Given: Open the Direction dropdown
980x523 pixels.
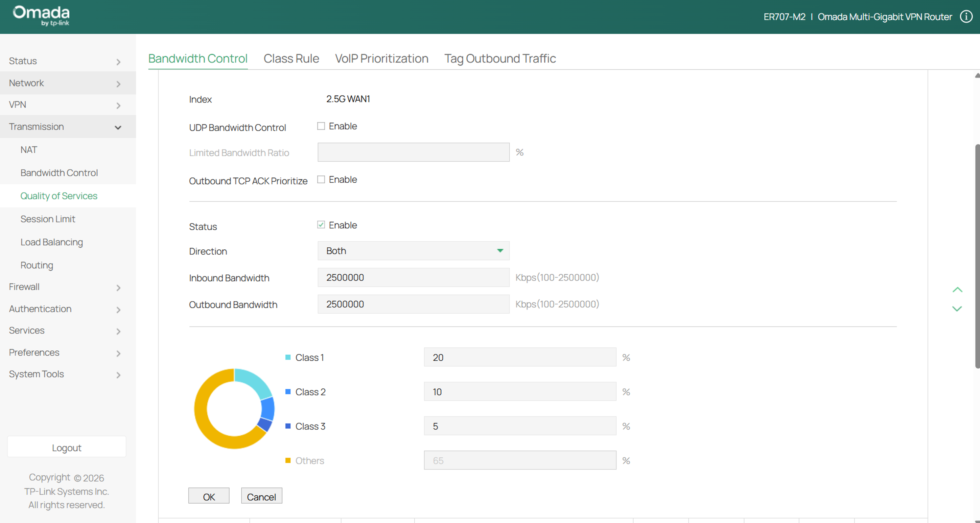Looking at the screenshot, I should click(413, 251).
